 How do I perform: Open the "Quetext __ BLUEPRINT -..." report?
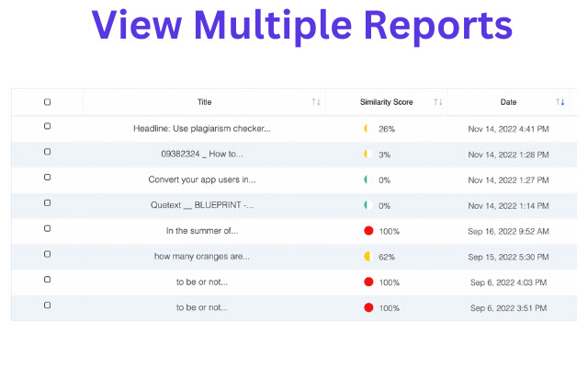click(202, 205)
